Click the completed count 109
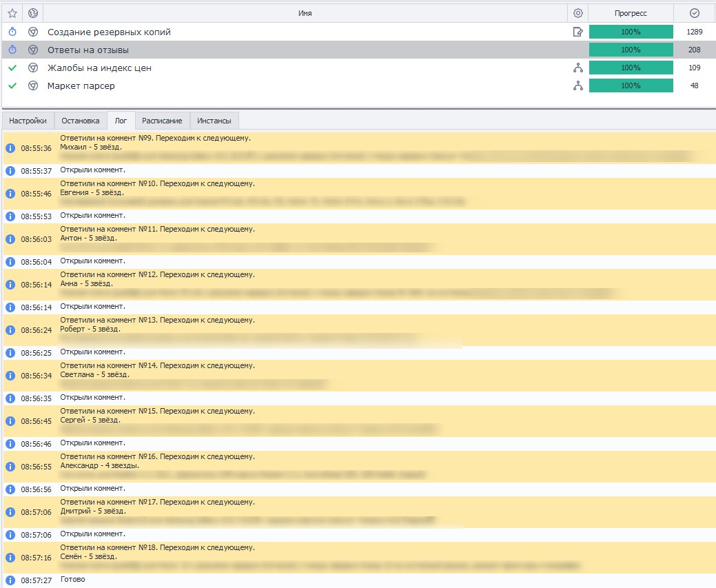The height and width of the screenshot is (588, 716). (694, 68)
